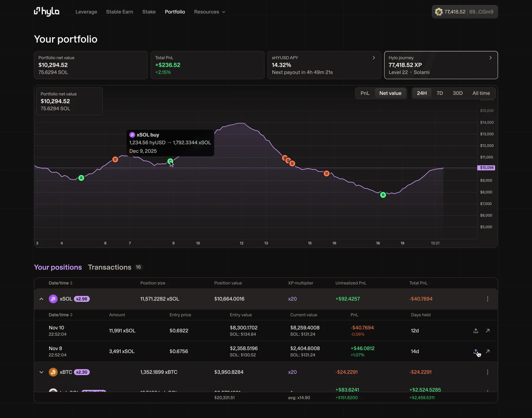Click the $0.6756 entry price cell
The width and height of the screenshot is (532, 418).
179,351
